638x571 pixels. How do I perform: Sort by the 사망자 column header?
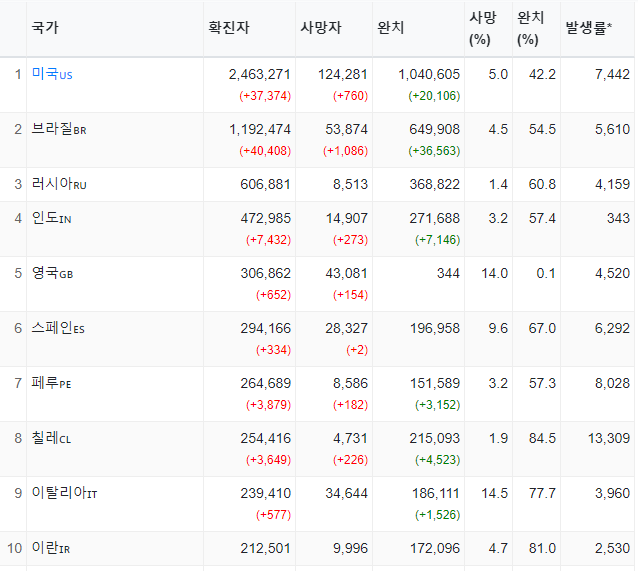pos(321,28)
